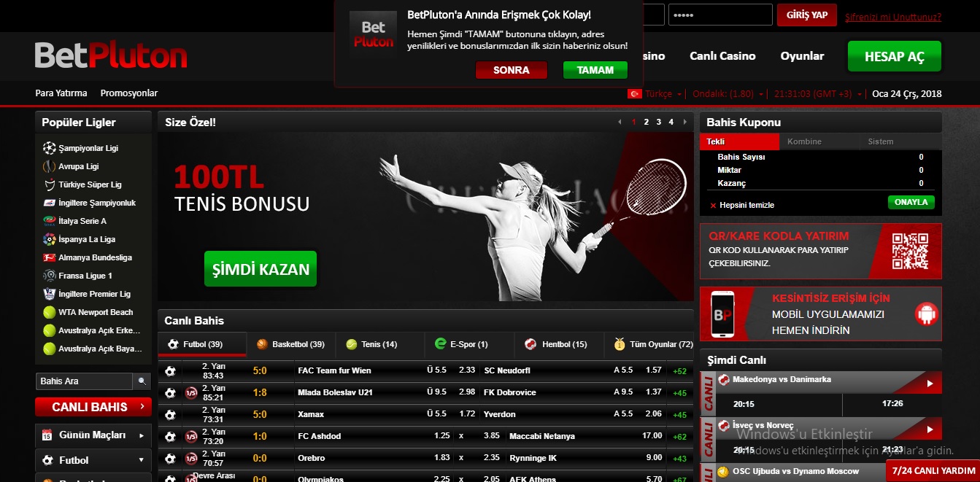Click the Bahis Ara search field
The image size is (980, 482).
(84, 381)
